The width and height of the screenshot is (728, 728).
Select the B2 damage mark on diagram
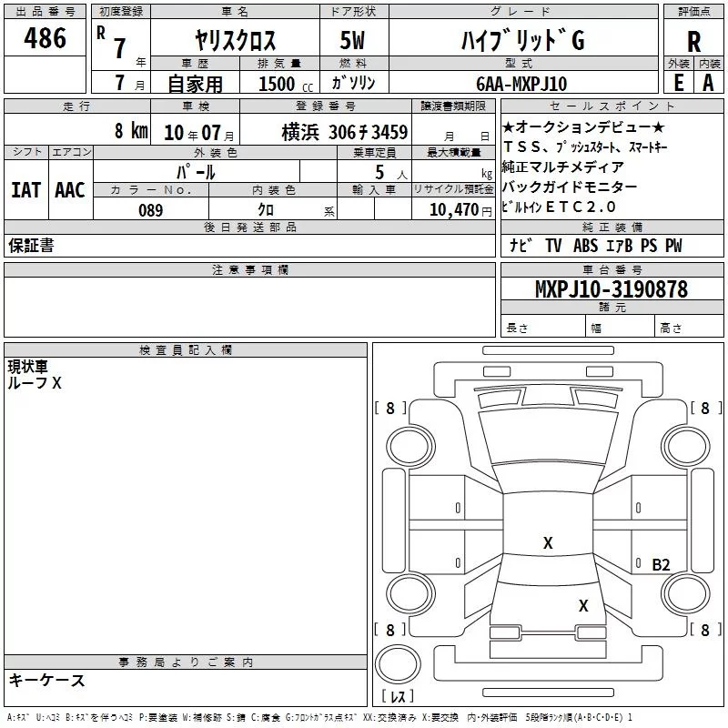click(x=662, y=564)
